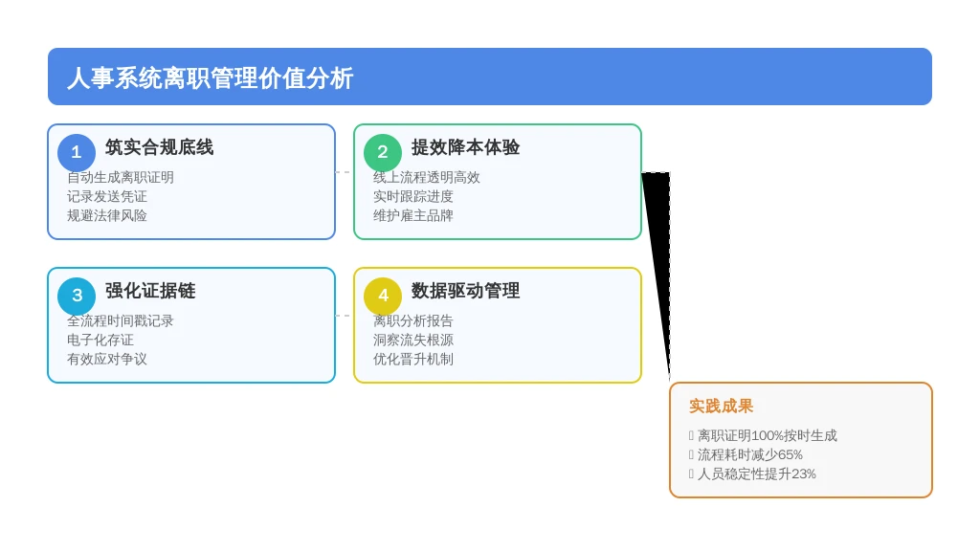The height and width of the screenshot is (551, 980).
Task: Click the 提效降本体验 card title
Action: point(466,148)
